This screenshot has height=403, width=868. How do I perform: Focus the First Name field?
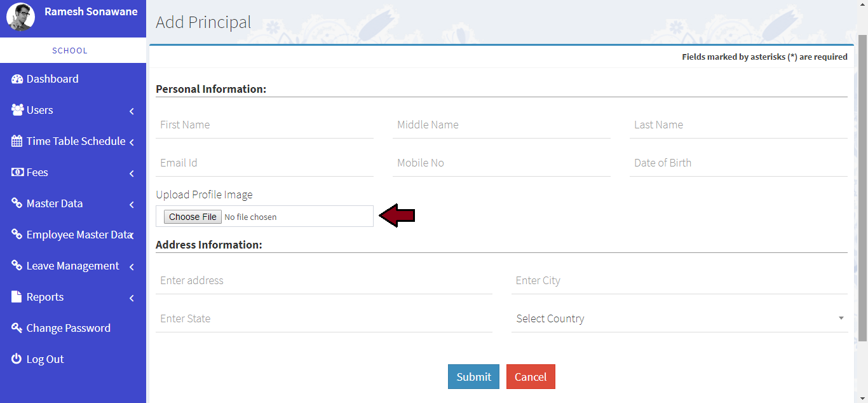[x=264, y=125]
